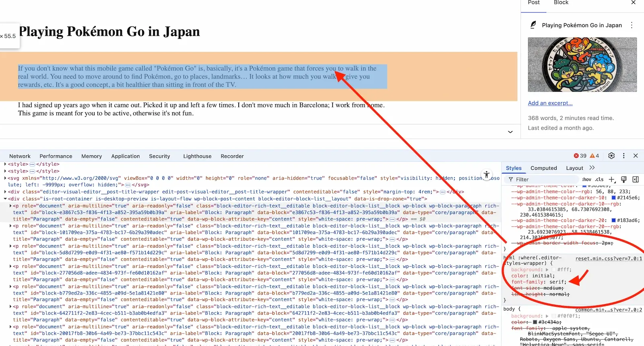This screenshot has height=346, width=644.
Task: Expand the first style element node
Action: [x=5, y=164]
